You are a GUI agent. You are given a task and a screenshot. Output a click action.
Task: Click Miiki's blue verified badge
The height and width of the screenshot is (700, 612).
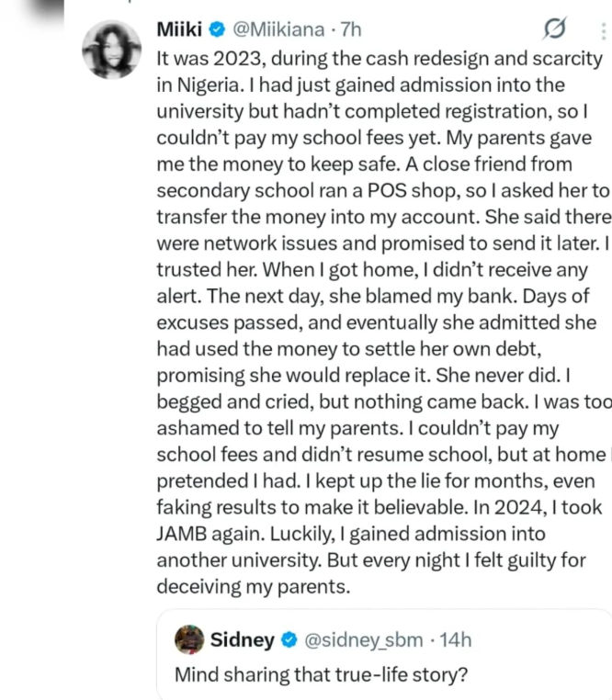pyautogui.click(x=216, y=30)
